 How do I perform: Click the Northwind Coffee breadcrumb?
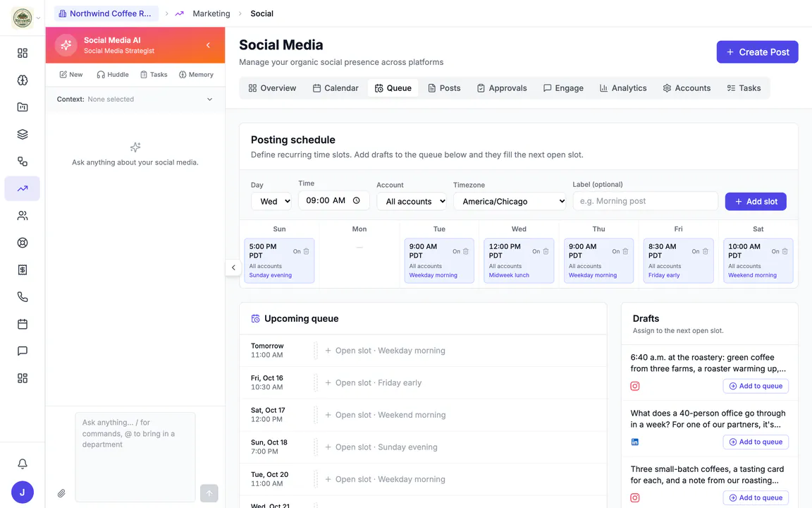pyautogui.click(x=106, y=13)
